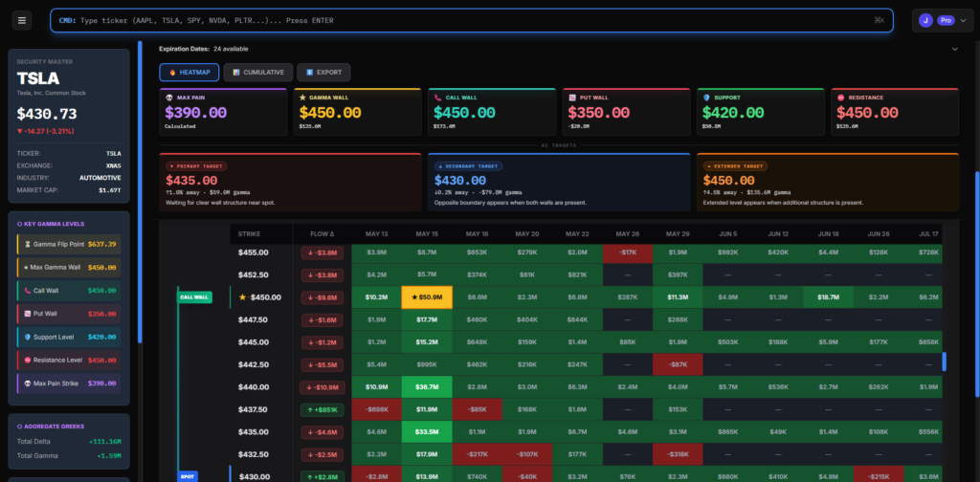Click the CALL WALL marker tag
The height and width of the screenshot is (482, 980).
[194, 297]
